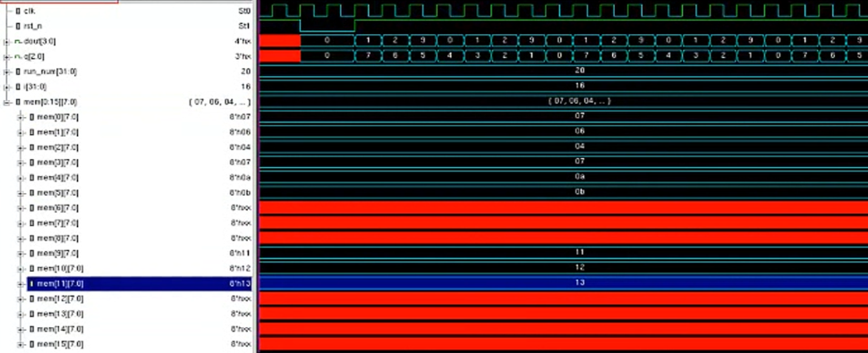Expand the q[2:0] bus
868x353 pixels.
pyautogui.click(x=6, y=56)
